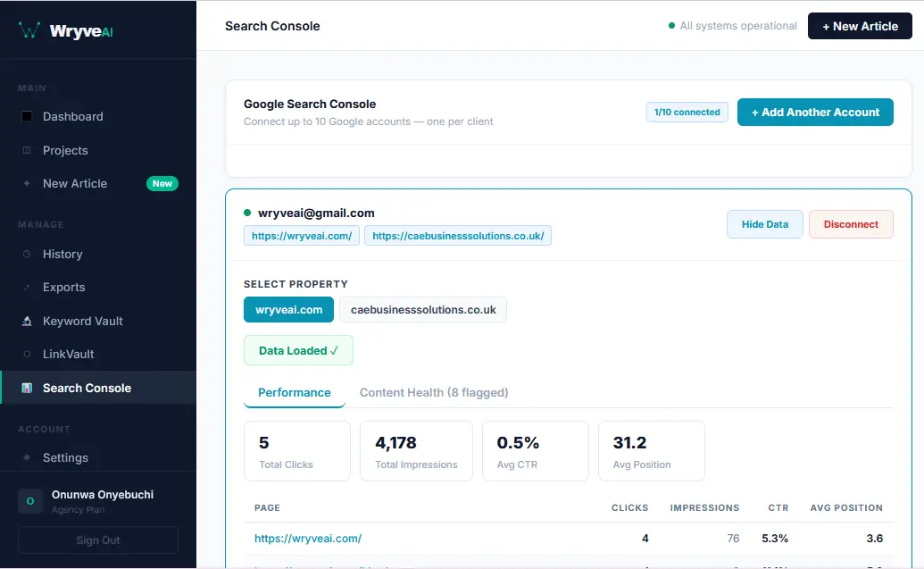Click the wryveai@gmail.com account name
Viewport: 924px width, 569px height.
click(x=316, y=213)
